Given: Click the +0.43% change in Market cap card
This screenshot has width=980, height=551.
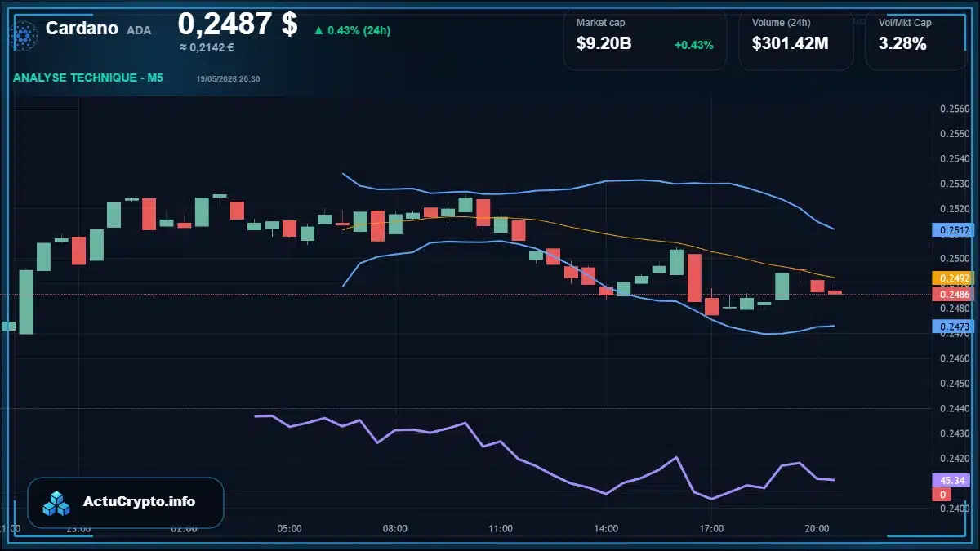Looking at the screenshot, I should (693, 44).
